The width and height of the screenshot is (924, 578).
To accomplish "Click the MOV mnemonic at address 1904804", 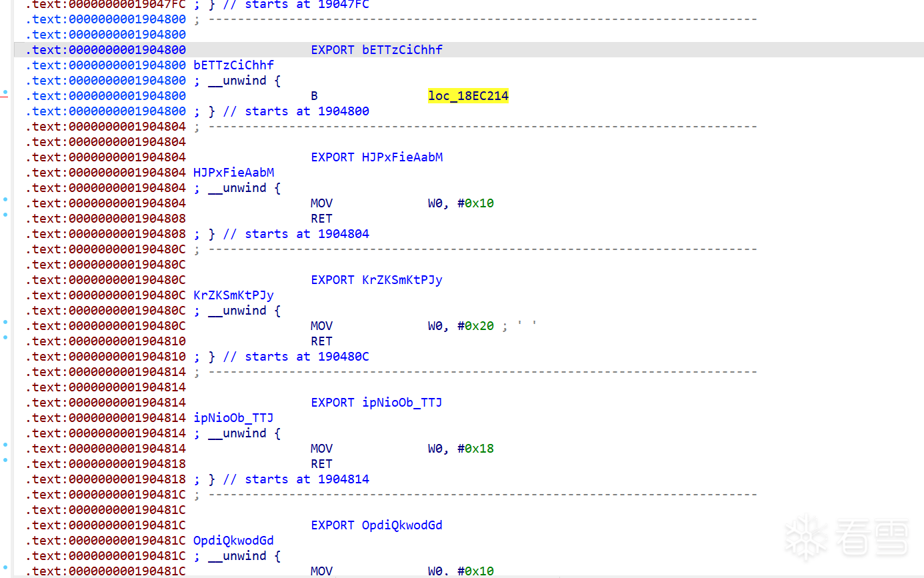I will click(x=321, y=203).
